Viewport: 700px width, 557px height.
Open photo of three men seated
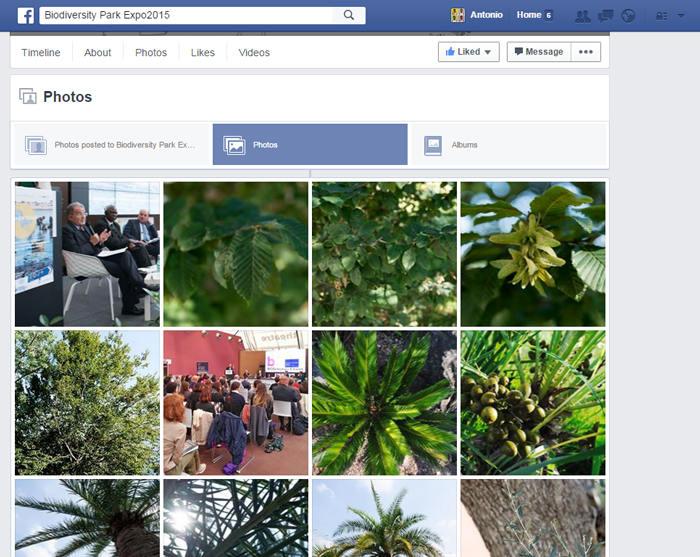[x=87, y=254]
